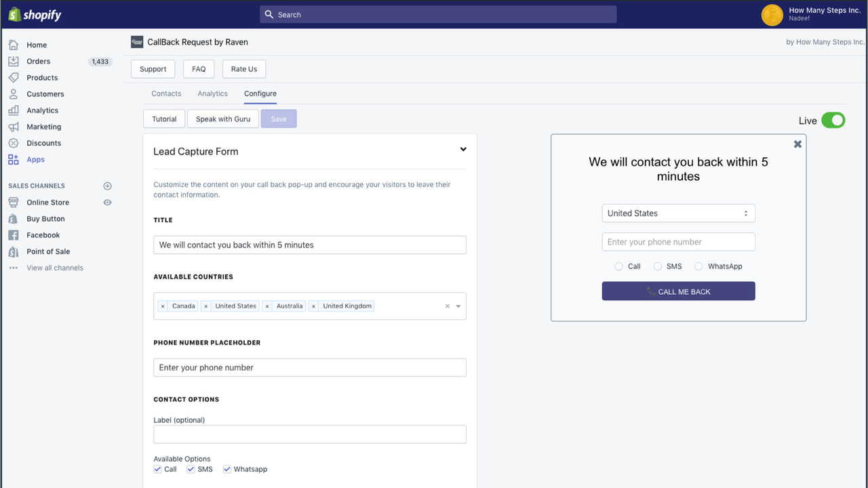The width and height of the screenshot is (868, 488).
Task: Switch to the Contacts tab
Action: (x=166, y=94)
